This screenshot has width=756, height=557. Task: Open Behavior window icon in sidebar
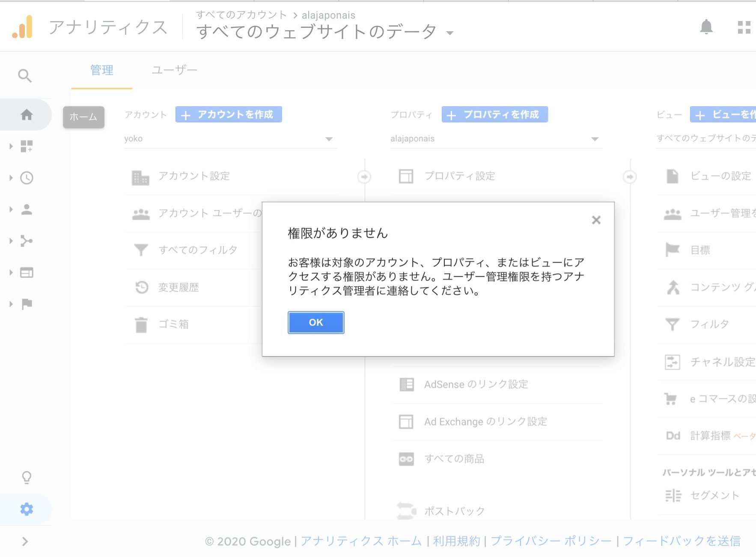(27, 273)
